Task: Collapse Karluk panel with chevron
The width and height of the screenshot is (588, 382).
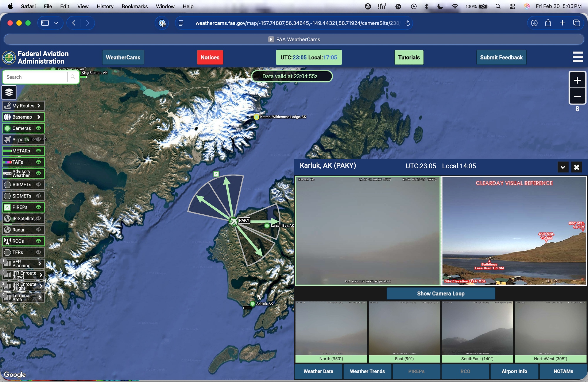Action: tap(563, 167)
